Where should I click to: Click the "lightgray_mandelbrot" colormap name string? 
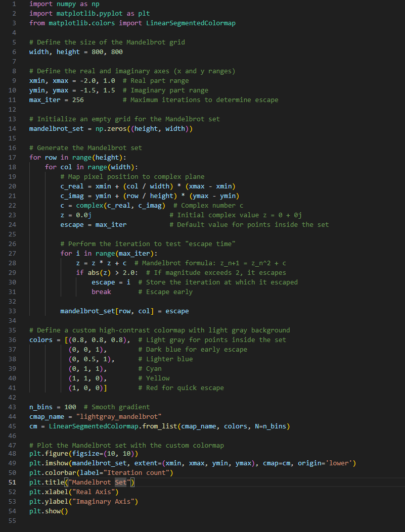pos(118,416)
